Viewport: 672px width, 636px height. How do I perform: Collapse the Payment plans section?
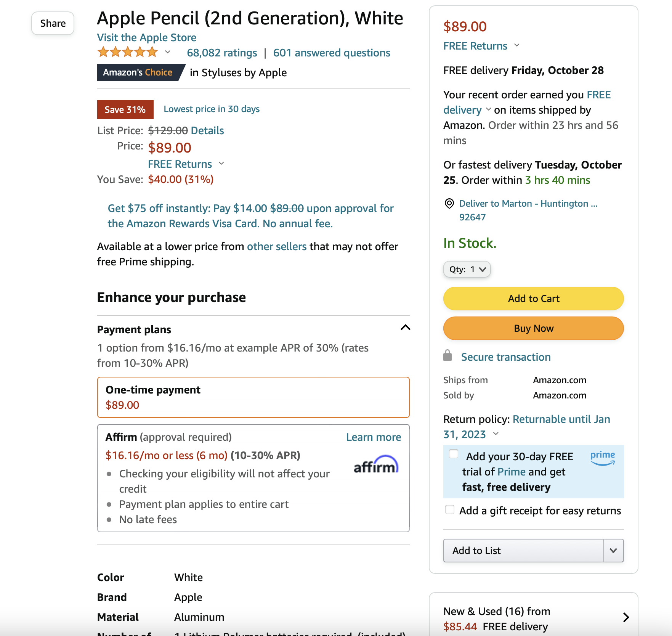point(406,328)
